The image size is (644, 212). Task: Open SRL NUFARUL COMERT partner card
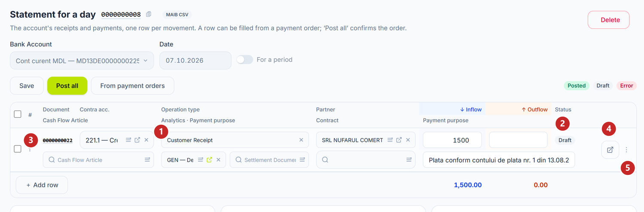coord(399,140)
